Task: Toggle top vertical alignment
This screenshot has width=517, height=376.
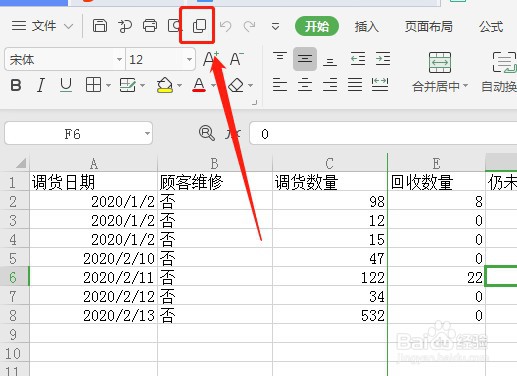Action: point(280,58)
